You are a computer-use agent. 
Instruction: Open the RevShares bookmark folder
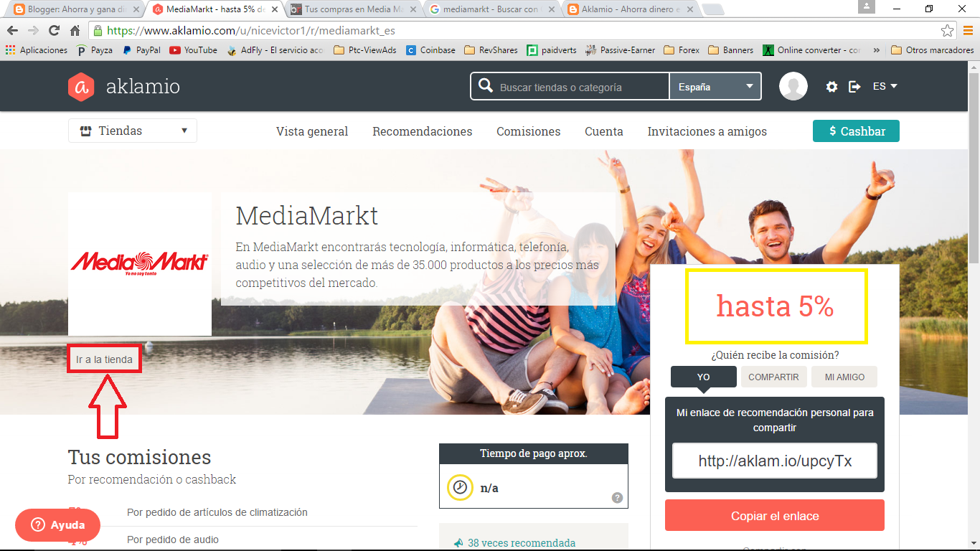point(491,50)
